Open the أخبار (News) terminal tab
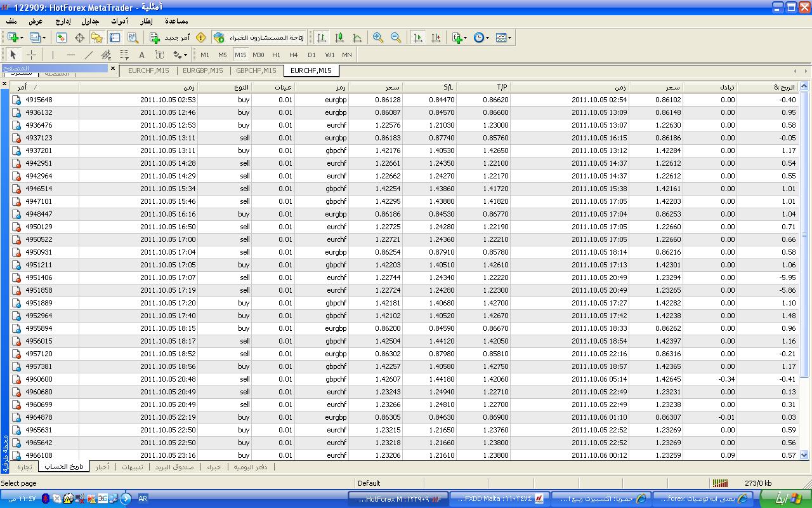This screenshot has height=508, width=812. 102,467
